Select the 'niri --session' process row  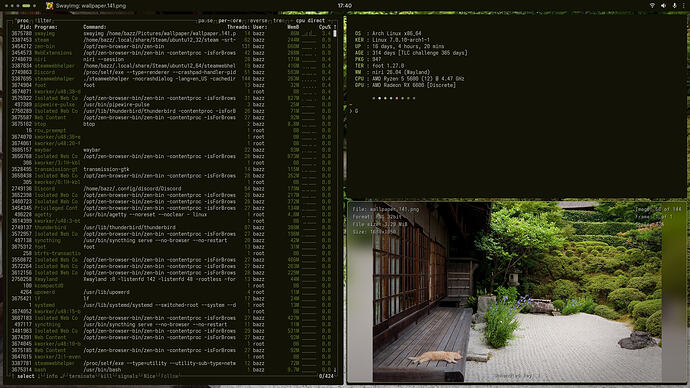(171, 59)
